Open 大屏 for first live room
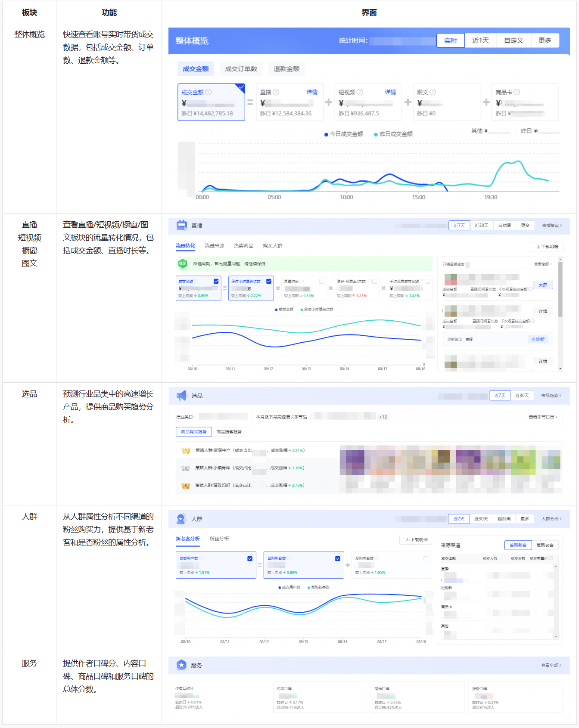This screenshot has width=579, height=728. coord(543,285)
